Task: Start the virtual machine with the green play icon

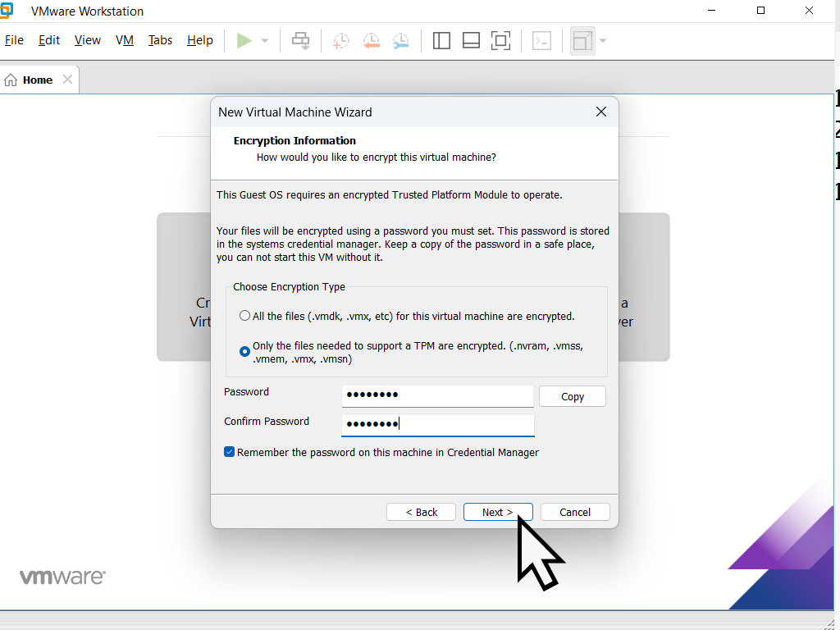Action: pyautogui.click(x=243, y=40)
